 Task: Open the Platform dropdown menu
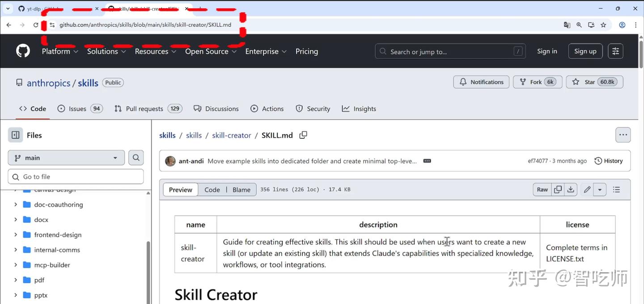[60, 51]
